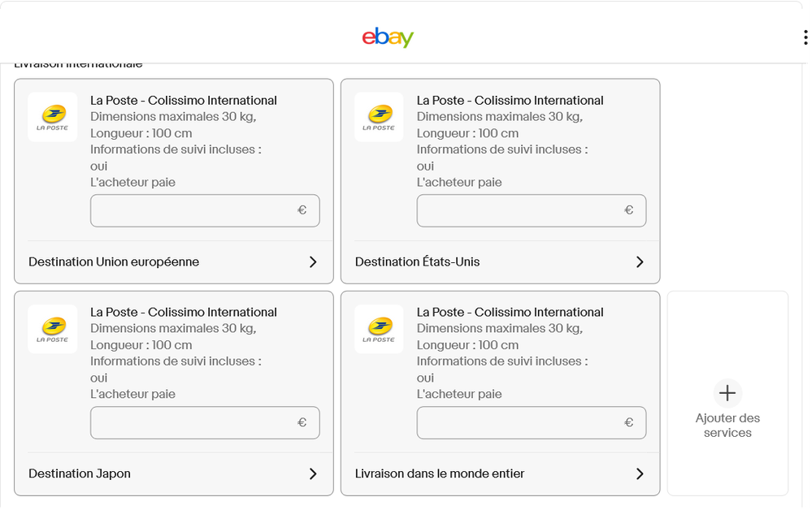Click Longueur : 100 cm in Japon card
Viewport: 812px width, 510px height.
(141, 345)
